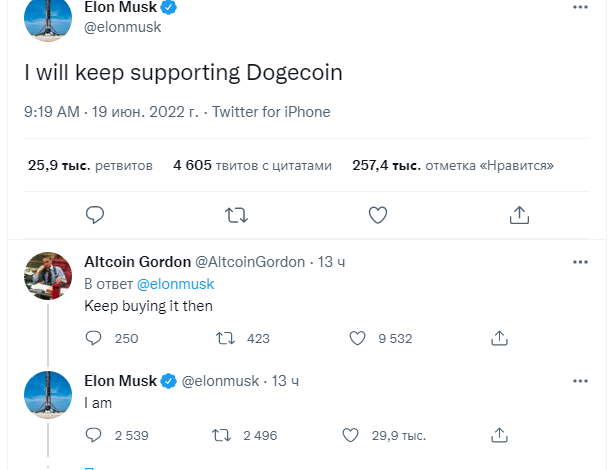
Task: Retweet Altcoin Gordon's reply
Action: 226,339
